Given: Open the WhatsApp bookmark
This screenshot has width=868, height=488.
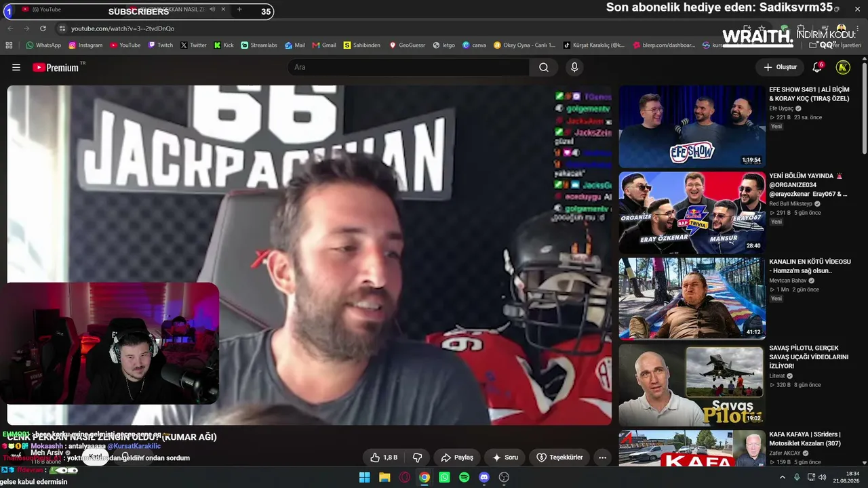Looking at the screenshot, I should 43,45.
